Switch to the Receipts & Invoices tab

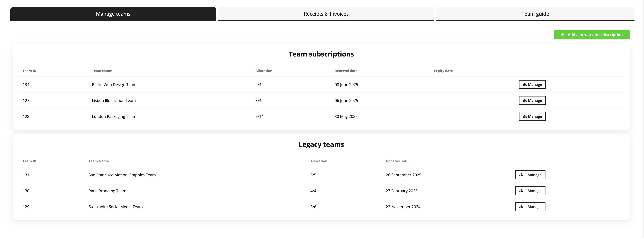click(x=326, y=14)
